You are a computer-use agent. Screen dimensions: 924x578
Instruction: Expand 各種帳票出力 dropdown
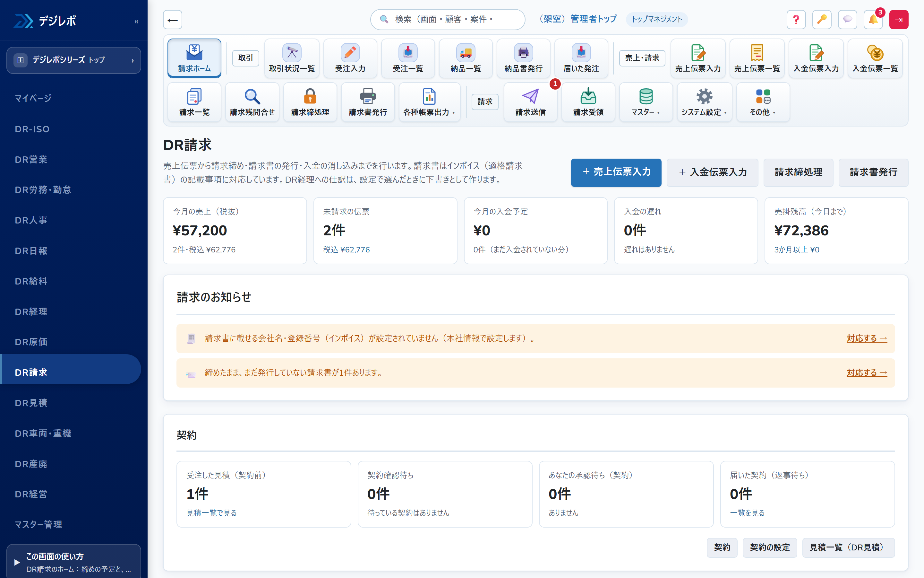(x=429, y=102)
